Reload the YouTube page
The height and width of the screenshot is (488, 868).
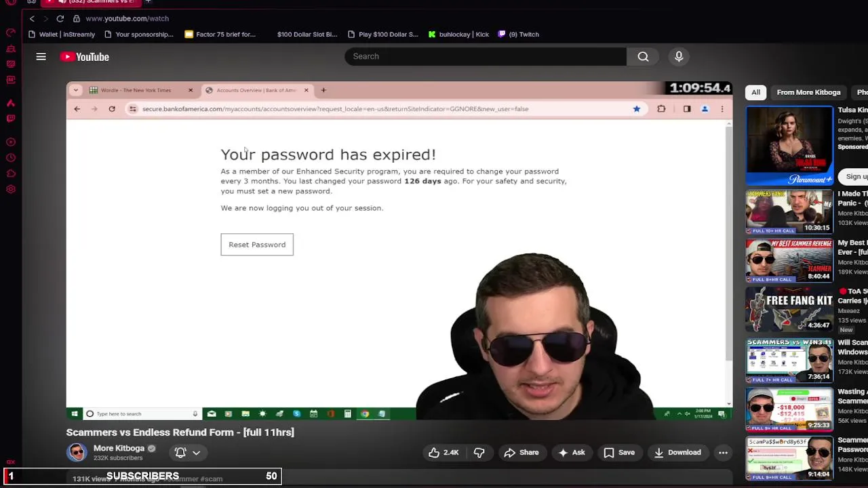coord(60,18)
